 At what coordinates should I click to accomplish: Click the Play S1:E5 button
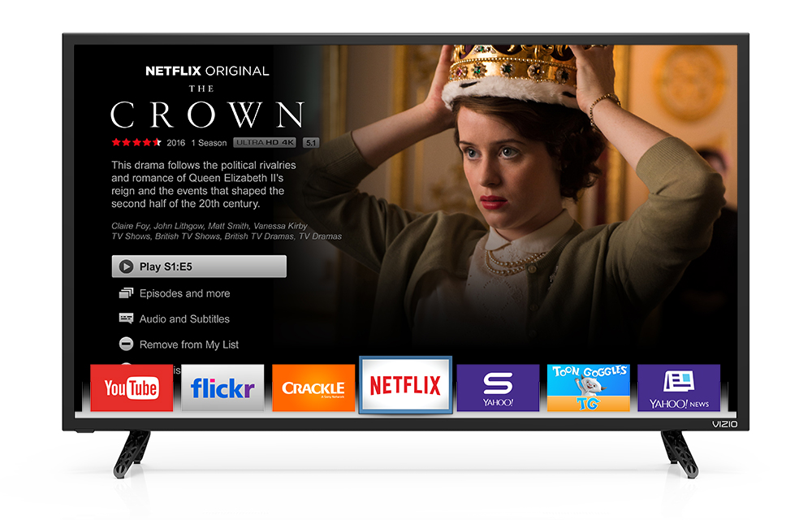click(x=199, y=266)
